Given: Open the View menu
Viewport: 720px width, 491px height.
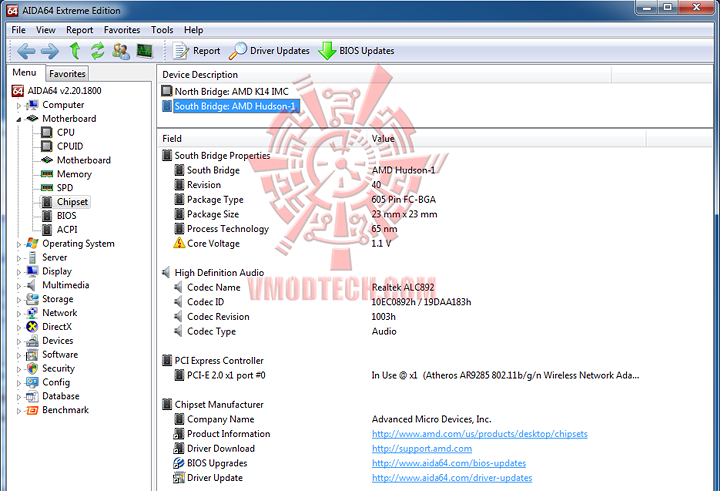Looking at the screenshot, I should (x=45, y=30).
